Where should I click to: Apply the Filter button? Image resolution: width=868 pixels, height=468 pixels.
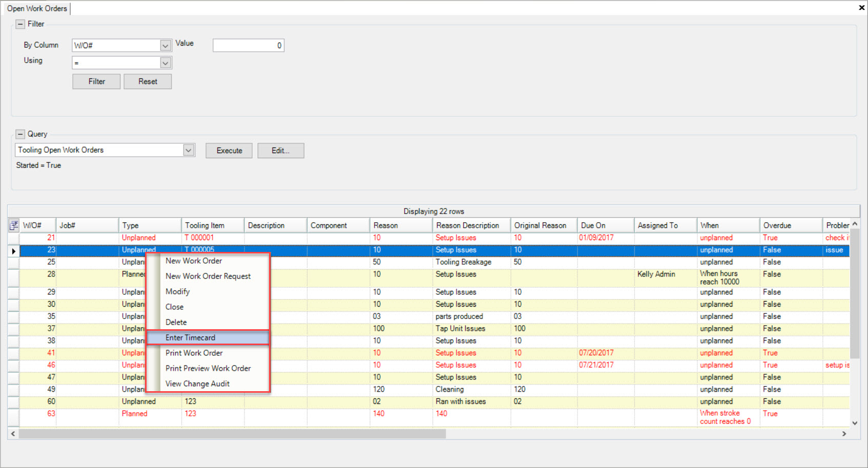(x=96, y=81)
